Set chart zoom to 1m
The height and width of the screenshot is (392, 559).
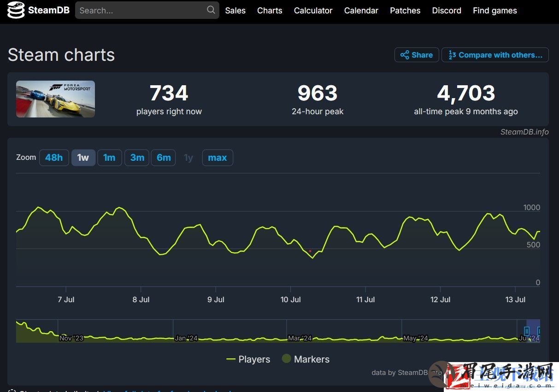pos(109,158)
